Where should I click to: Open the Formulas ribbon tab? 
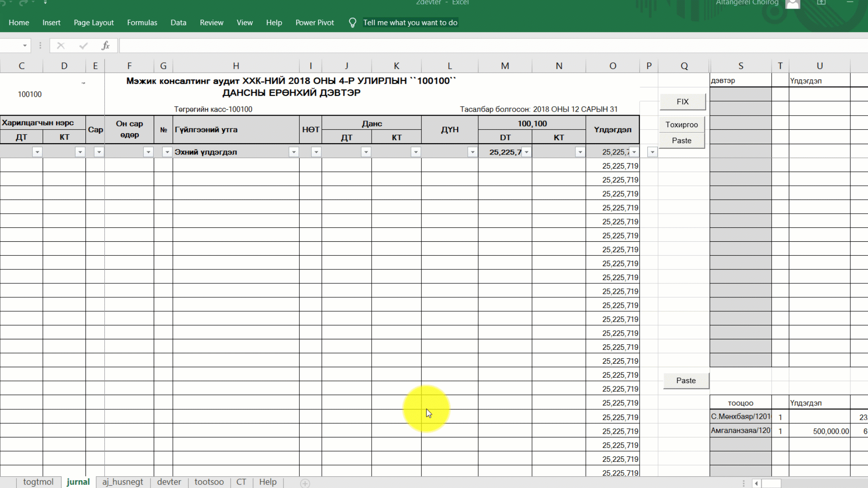point(142,23)
